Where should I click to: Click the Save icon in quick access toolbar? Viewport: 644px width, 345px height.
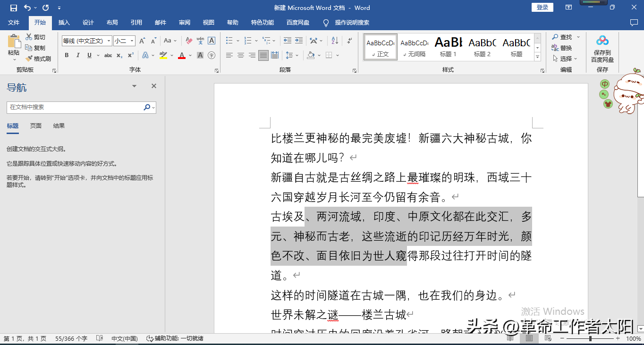pos(13,8)
